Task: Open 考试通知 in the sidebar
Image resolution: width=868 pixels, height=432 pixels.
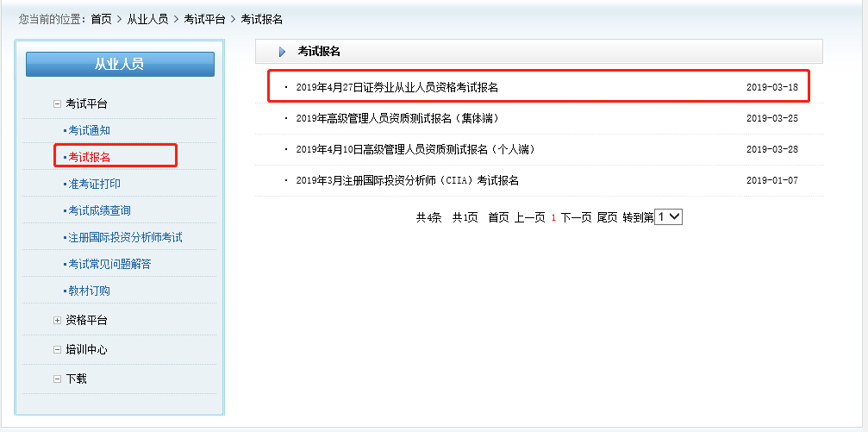Action: 89,131
